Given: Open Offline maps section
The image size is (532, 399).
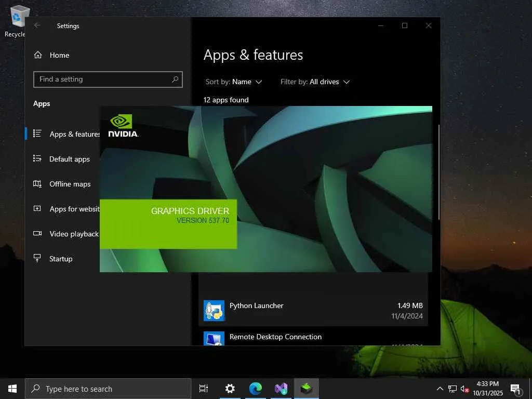Looking at the screenshot, I should pyautogui.click(x=62, y=184).
